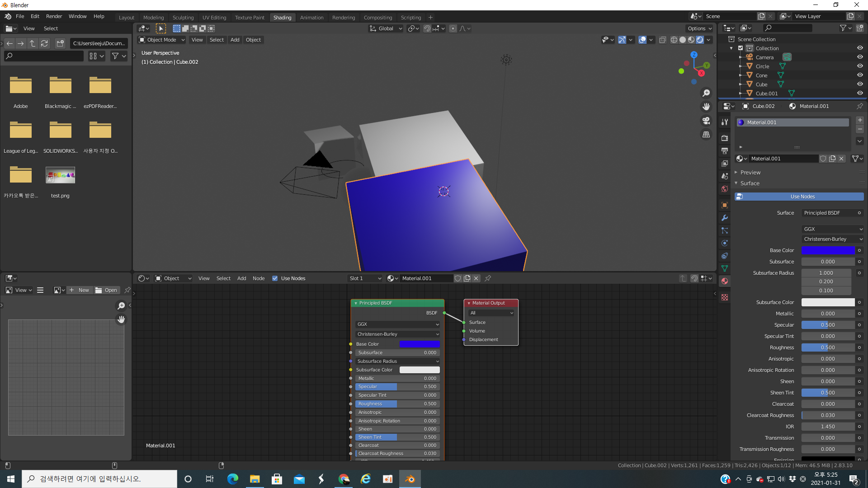Viewport: 868px width, 488px height.
Task: Toggle visibility of Cube.001 in outliner
Action: click(x=860, y=94)
